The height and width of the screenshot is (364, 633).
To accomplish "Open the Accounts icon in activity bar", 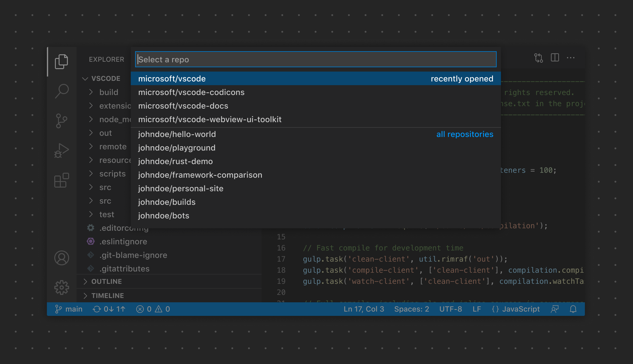I will tap(62, 258).
